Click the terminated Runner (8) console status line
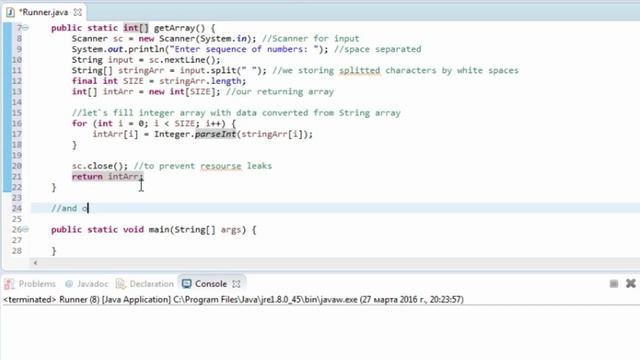Image resolution: width=640 pixels, height=360 pixels. [x=233, y=300]
